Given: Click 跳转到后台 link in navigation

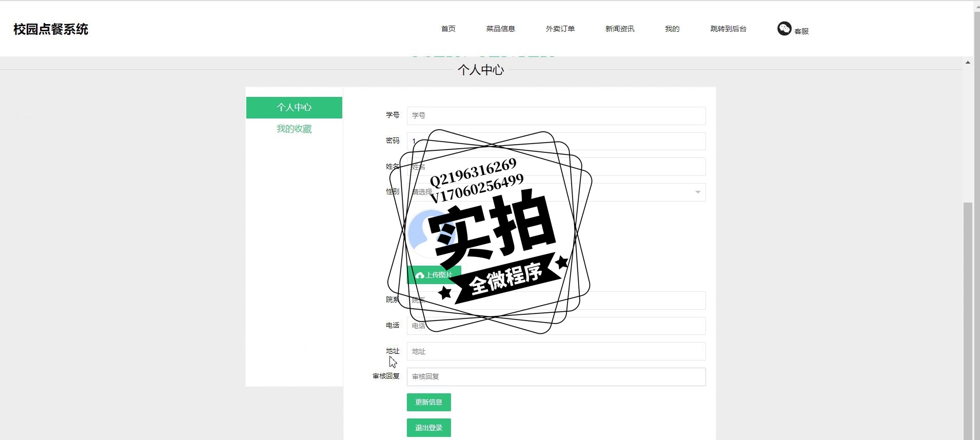Looking at the screenshot, I should point(728,29).
